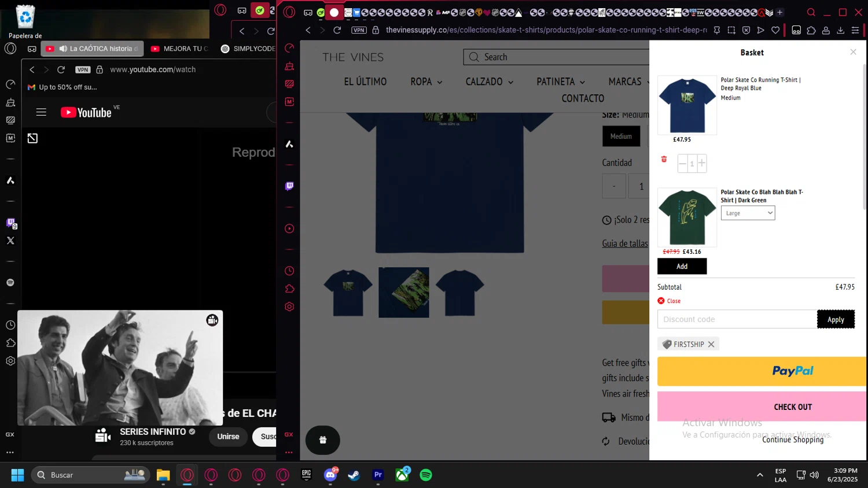Reload The Vines page
Screen dimensions: 868x488
click(337, 30)
